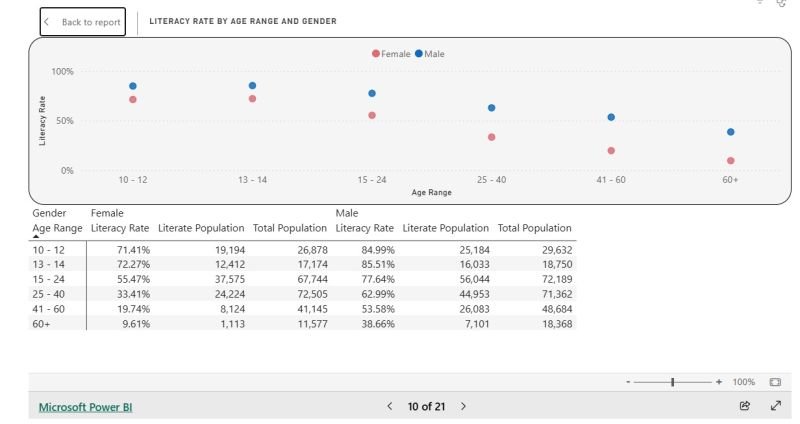
Task: Open the share report icon
Action: coord(744,406)
